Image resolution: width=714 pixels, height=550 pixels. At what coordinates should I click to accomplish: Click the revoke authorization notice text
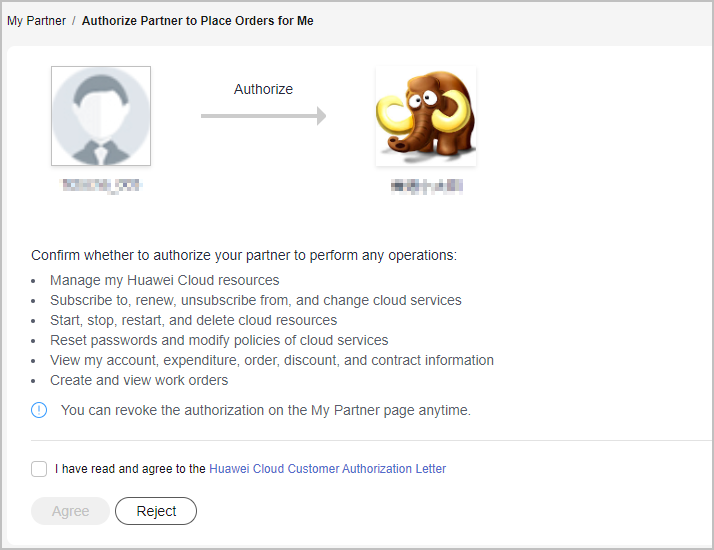265,410
